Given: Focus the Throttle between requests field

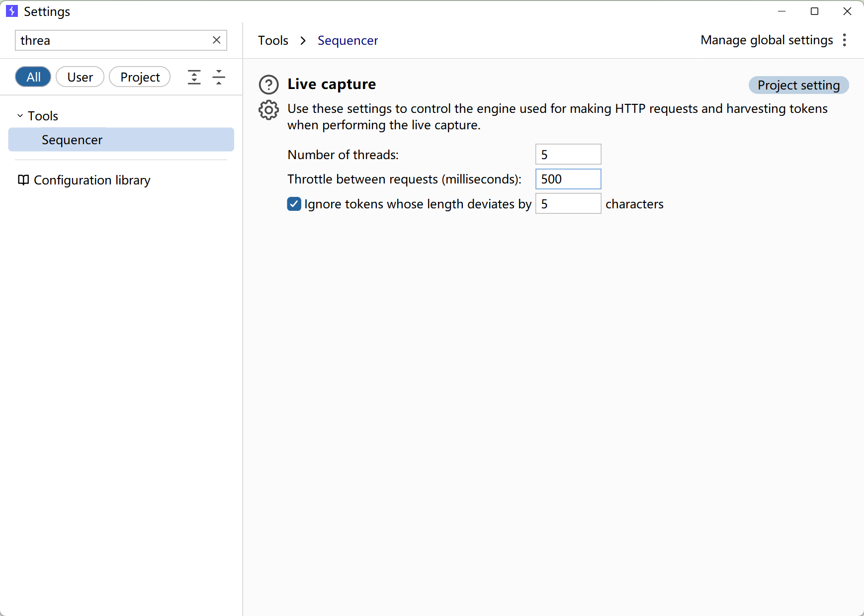Looking at the screenshot, I should [x=568, y=179].
